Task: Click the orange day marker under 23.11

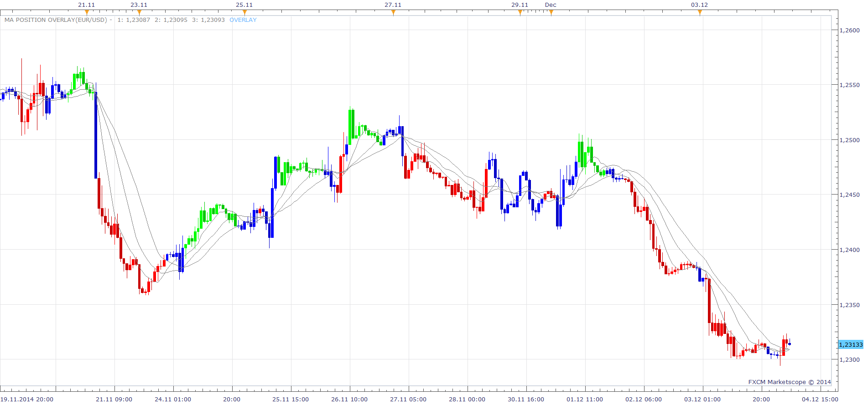Action: [x=139, y=13]
